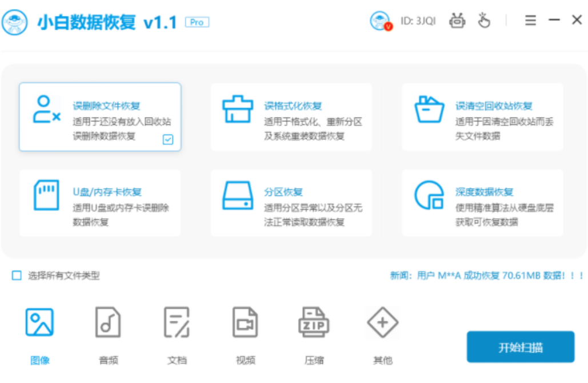
Task: Select the other file types icon
Action: click(382, 322)
